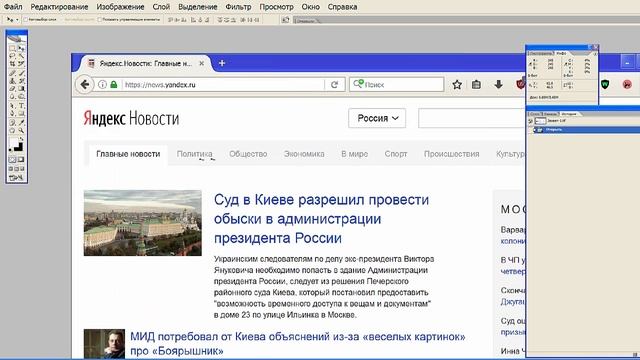This screenshot has width=640, height=360.
Task: Switch to Quick Mask mode in toolbox
Action: click(x=21, y=159)
